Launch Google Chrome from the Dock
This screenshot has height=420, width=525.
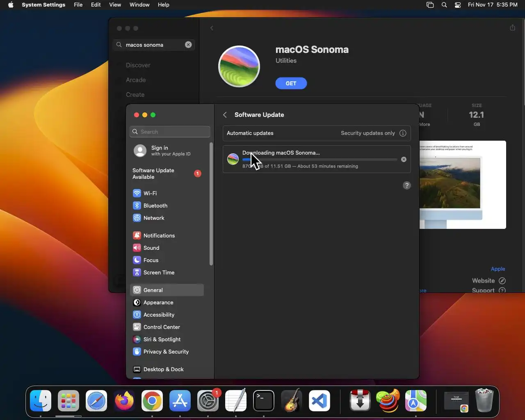pos(152,401)
